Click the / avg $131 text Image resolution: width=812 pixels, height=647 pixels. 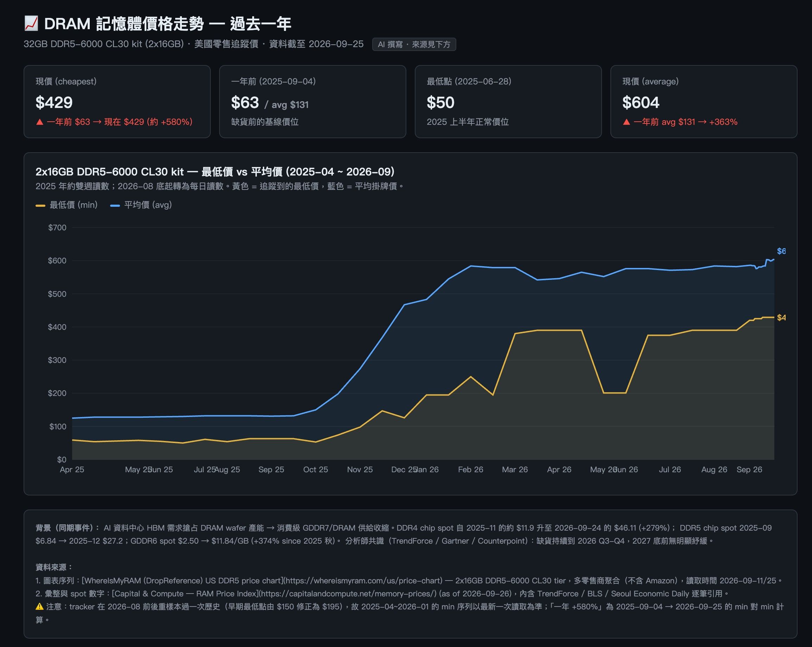pyautogui.click(x=287, y=105)
